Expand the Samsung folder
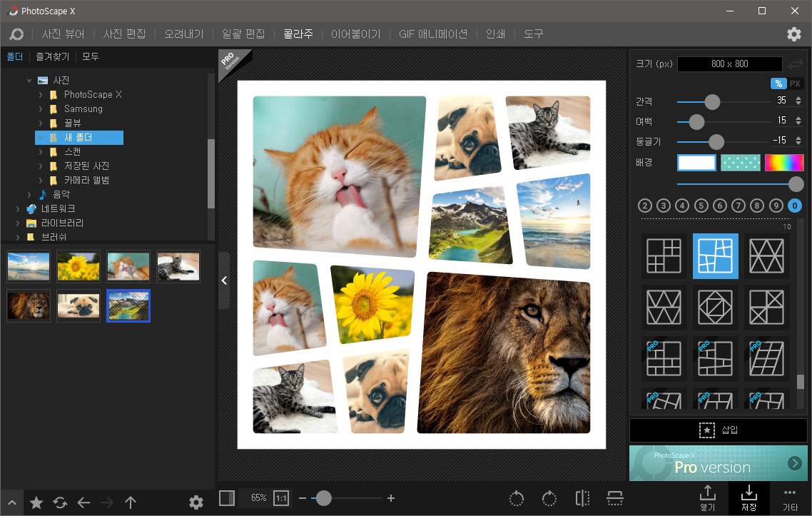The image size is (812, 516). pyautogui.click(x=41, y=109)
